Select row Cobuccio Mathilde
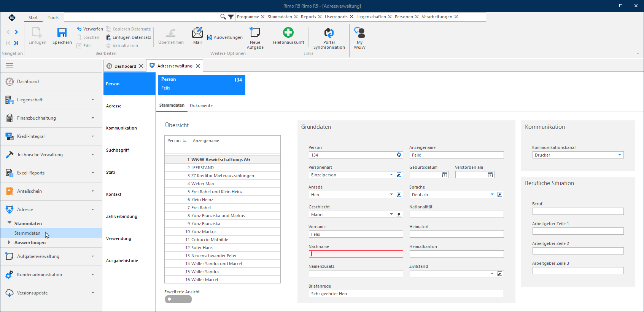The image size is (644, 312). pyautogui.click(x=223, y=240)
